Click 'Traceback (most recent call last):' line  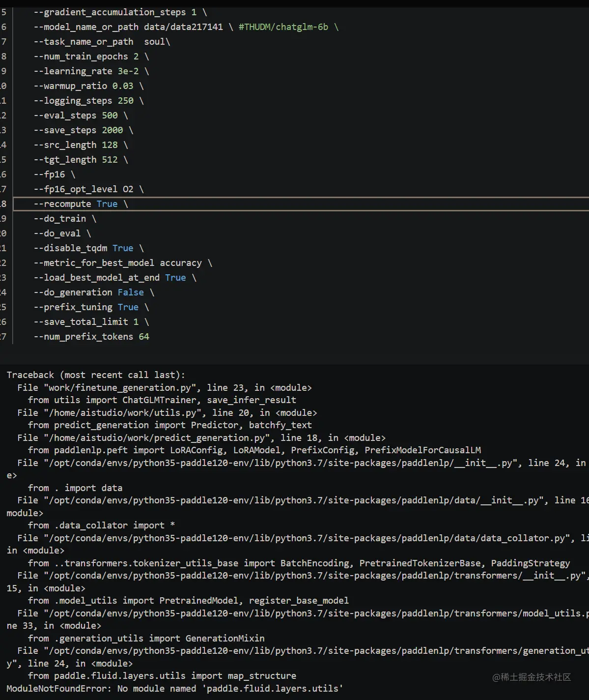96,375
